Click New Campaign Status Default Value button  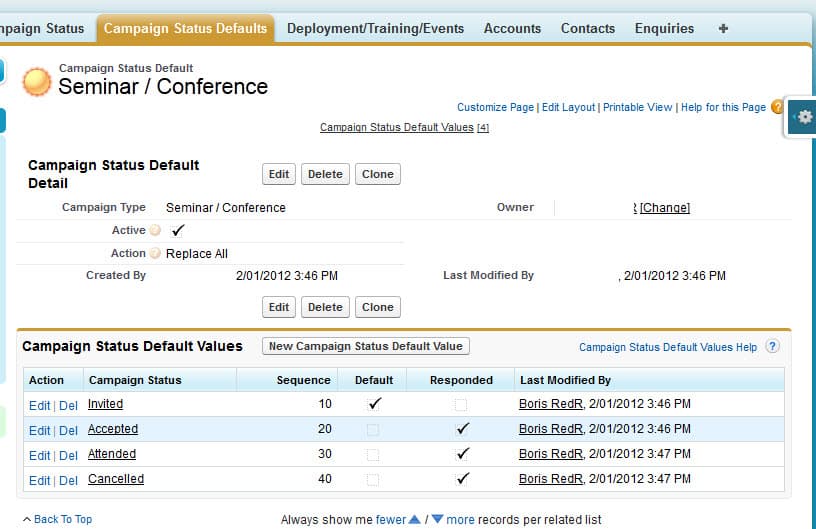[366, 346]
